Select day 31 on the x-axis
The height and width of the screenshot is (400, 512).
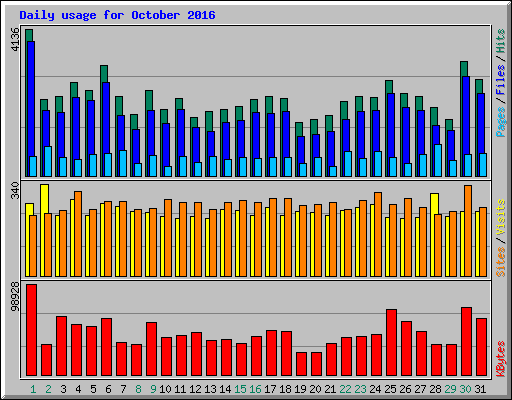[x=480, y=389]
